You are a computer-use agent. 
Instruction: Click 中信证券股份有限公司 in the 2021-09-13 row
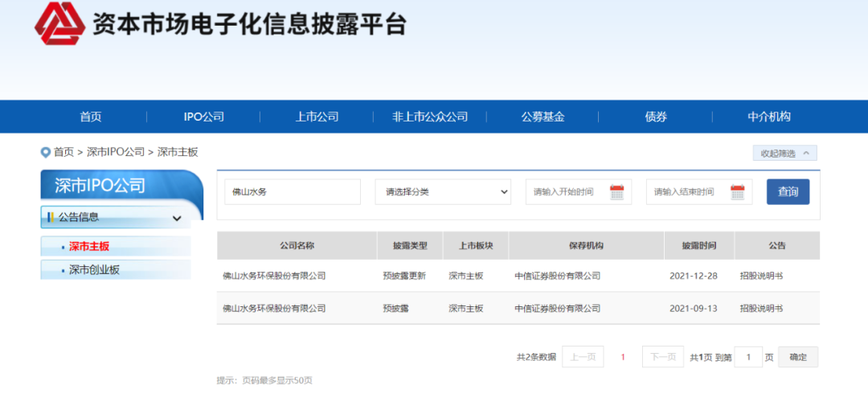click(558, 309)
